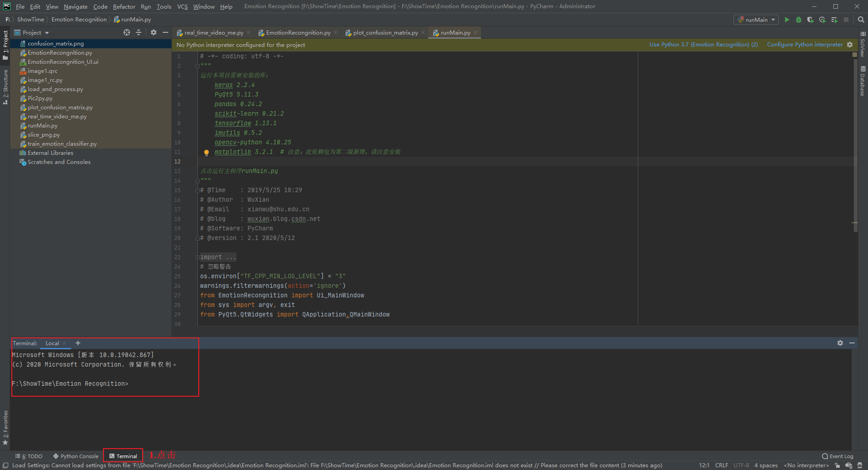Open the Terminal tool window button
This screenshot has width=868, height=470.
(x=123, y=456)
